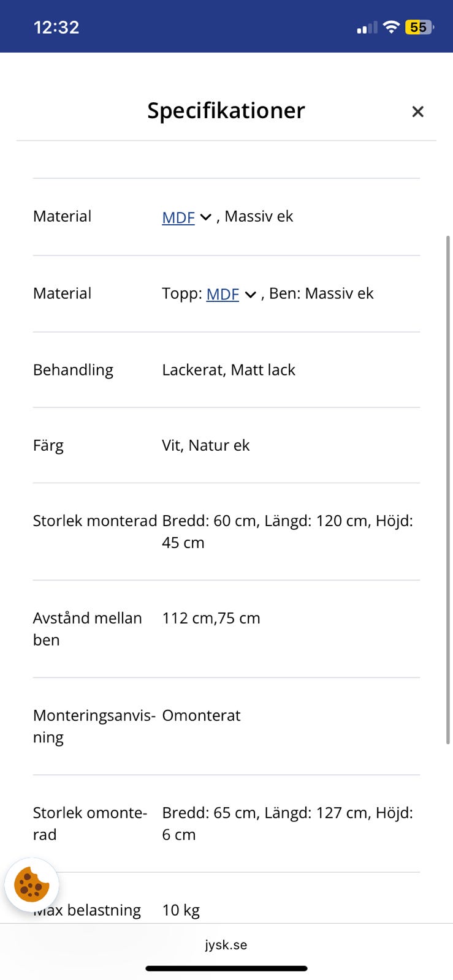The image size is (453, 980).
Task: Tap the Wi-Fi status icon
Action: 390,27
